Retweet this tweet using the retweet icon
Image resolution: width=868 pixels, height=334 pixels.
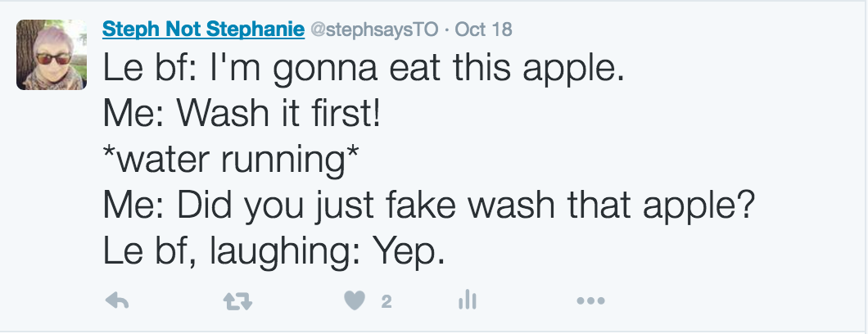(x=237, y=302)
